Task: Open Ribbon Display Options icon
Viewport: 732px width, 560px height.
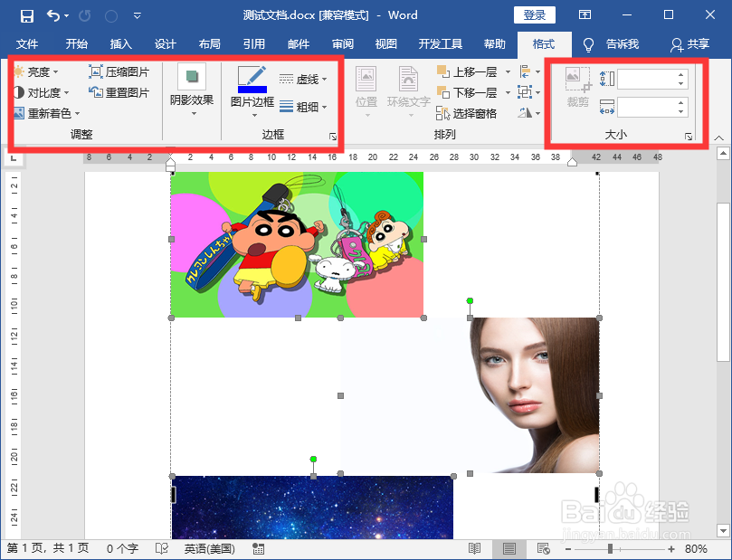Action: tap(585, 15)
